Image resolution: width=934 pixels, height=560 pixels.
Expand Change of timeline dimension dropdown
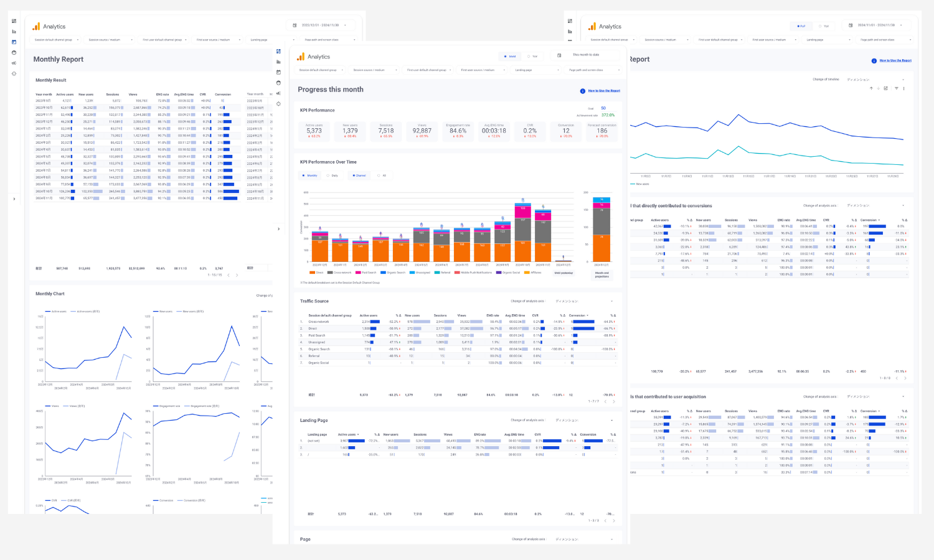tap(875, 80)
